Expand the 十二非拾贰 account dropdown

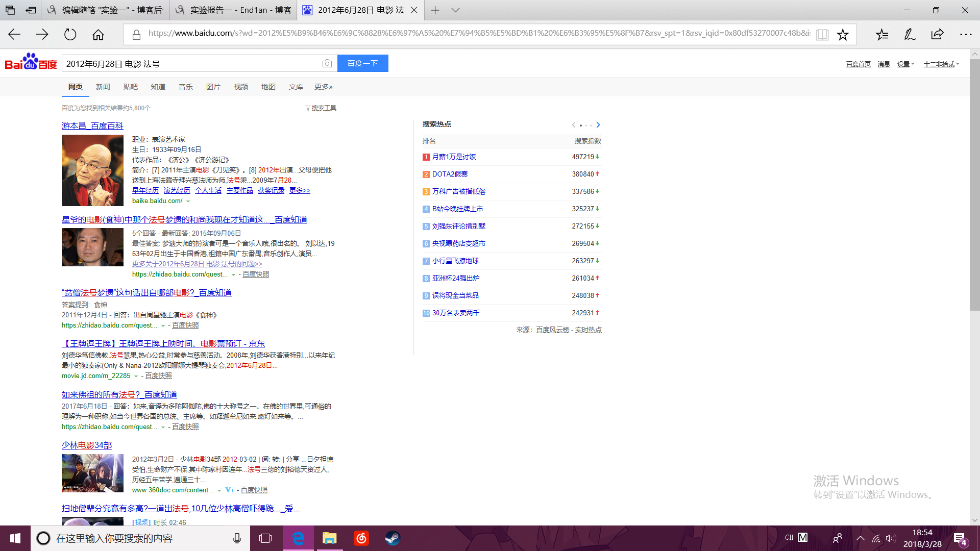(941, 64)
